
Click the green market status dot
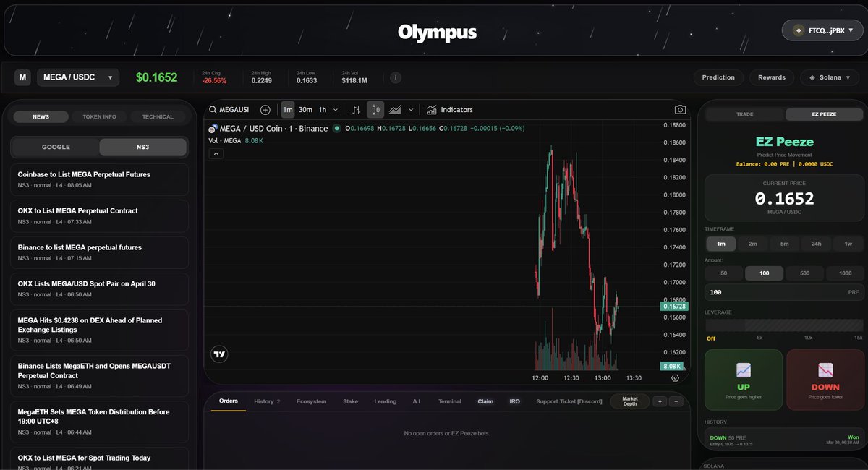point(336,129)
